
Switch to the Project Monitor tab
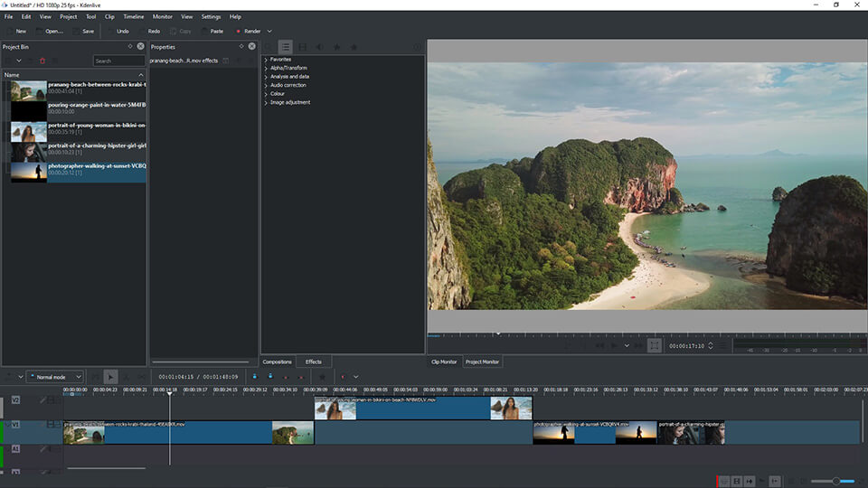482,361
